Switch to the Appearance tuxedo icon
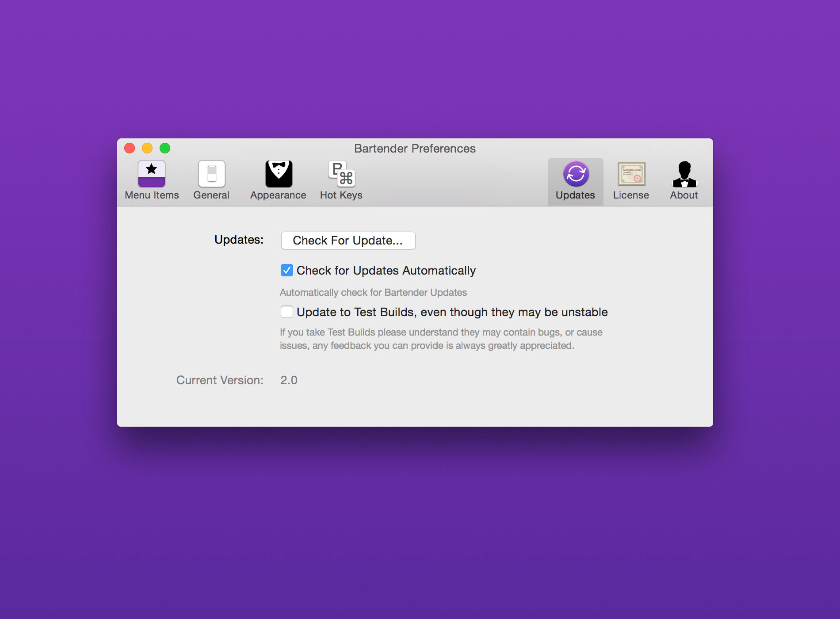 [279, 174]
